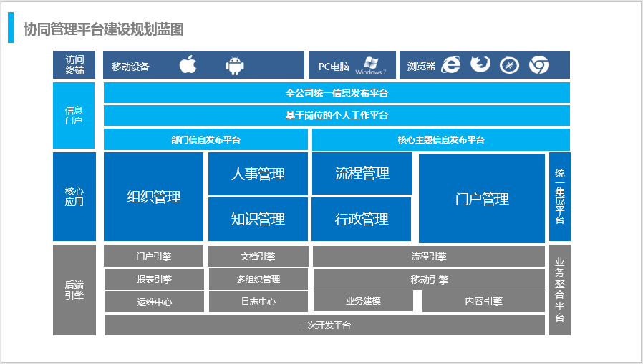Select the Chrome browser icon

pos(538,65)
